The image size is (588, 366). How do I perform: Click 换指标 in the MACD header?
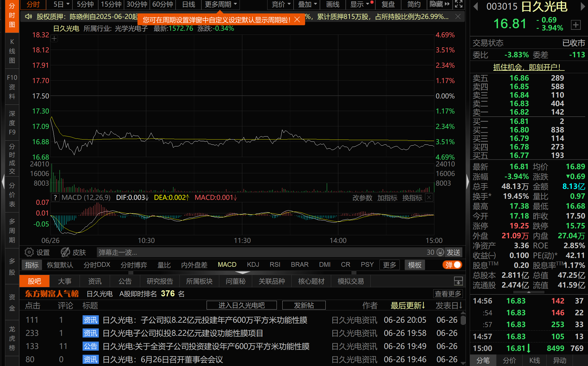tap(412, 198)
